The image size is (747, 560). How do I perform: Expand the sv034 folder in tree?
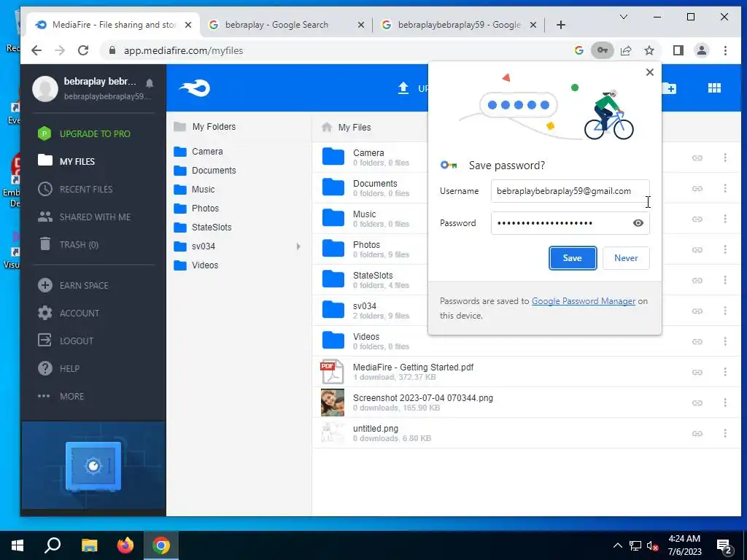click(298, 246)
